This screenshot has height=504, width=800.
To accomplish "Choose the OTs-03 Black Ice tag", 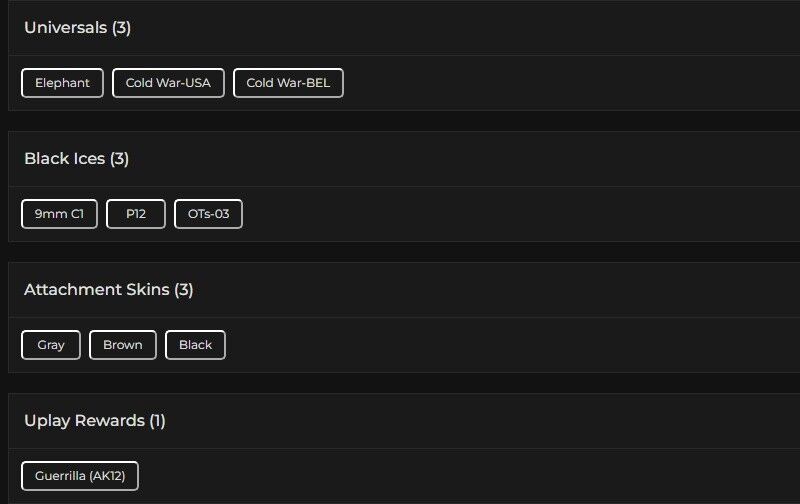I will (x=208, y=214).
